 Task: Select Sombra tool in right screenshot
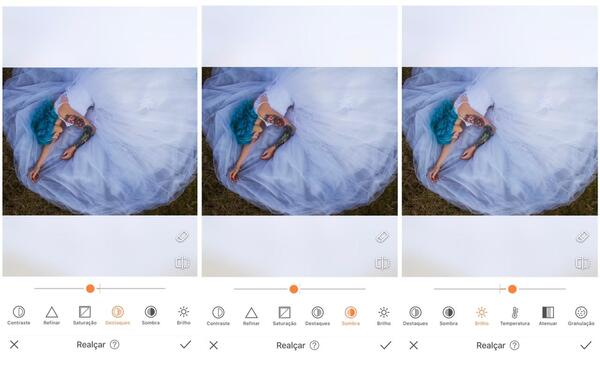(448, 316)
